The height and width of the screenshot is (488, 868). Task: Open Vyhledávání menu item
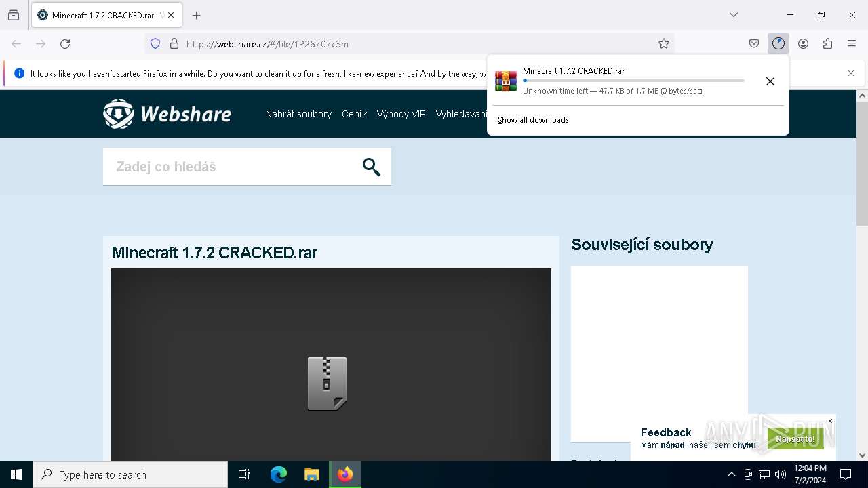click(x=461, y=114)
